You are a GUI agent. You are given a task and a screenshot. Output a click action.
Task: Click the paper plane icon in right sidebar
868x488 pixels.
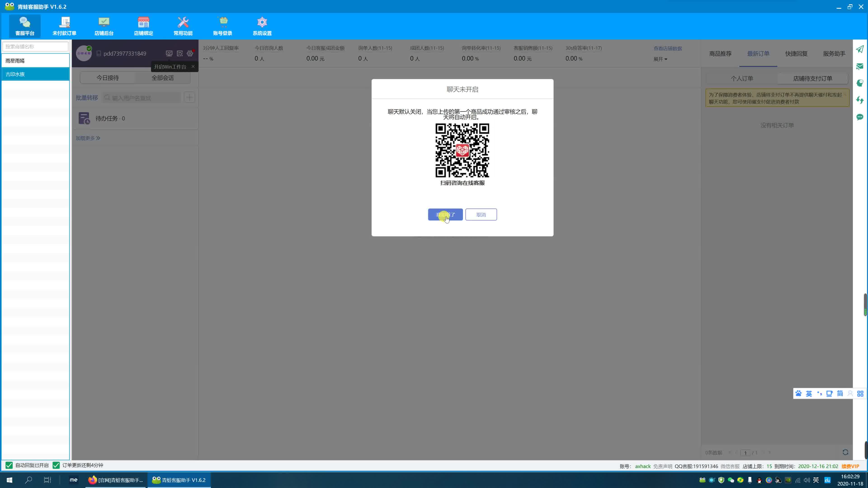pos(860,49)
